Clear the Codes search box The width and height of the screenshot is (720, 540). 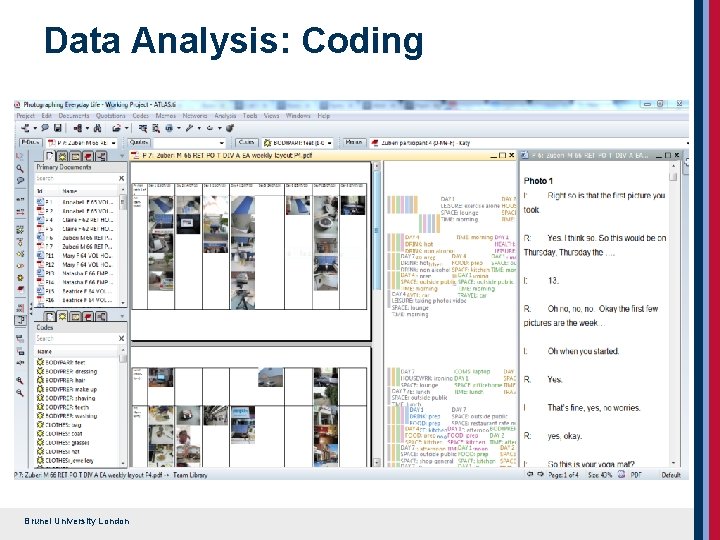pos(121,338)
